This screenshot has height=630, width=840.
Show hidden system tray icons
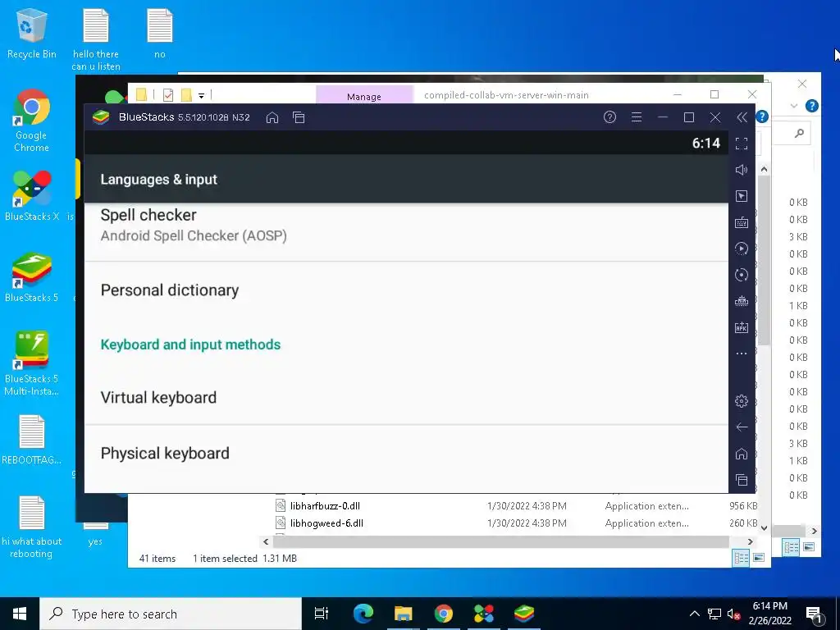694,614
